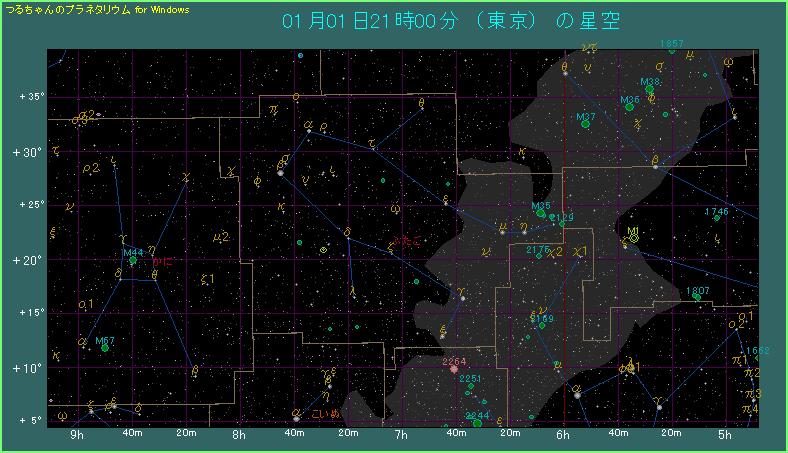Image resolution: width=788 pixels, height=453 pixels.
Task: Click the M44 cluster marker
Action: pyautogui.click(x=132, y=261)
